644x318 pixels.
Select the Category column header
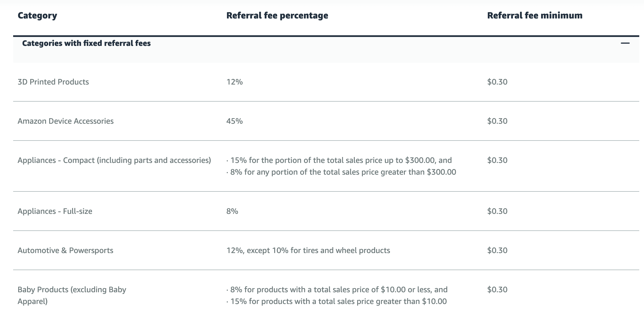coord(37,15)
